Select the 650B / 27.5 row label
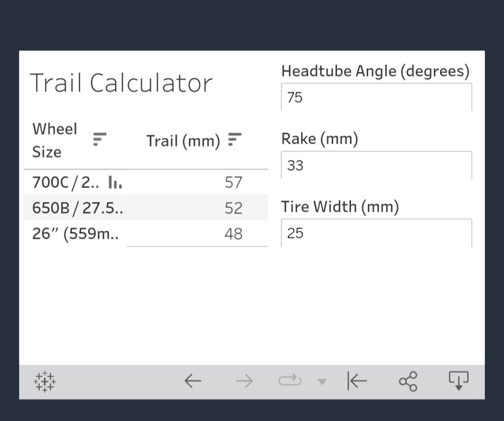 [x=77, y=208]
